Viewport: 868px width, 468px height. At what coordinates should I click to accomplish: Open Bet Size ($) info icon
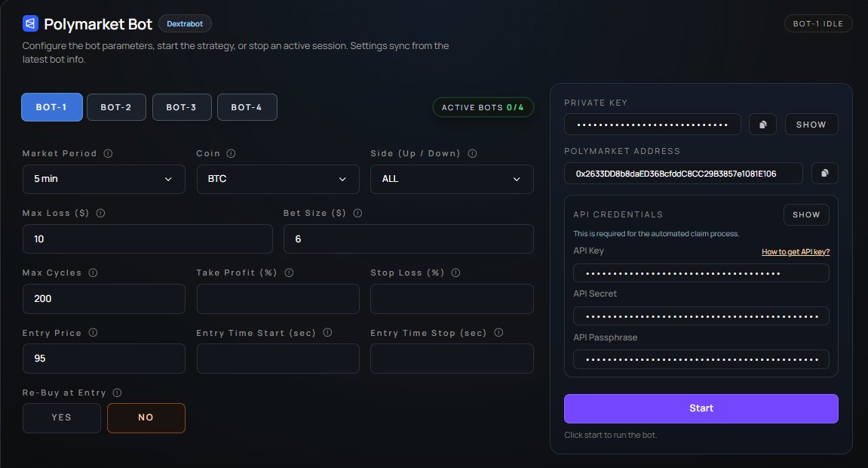[x=357, y=213]
